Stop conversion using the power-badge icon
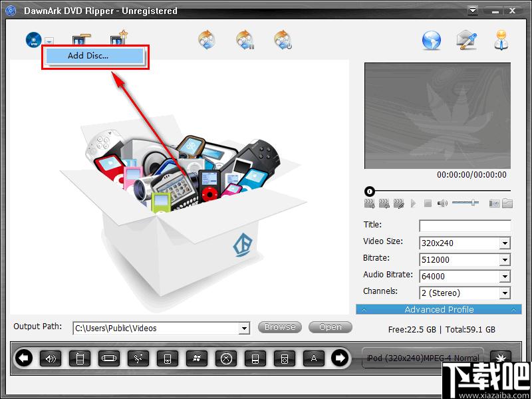 click(283, 40)
